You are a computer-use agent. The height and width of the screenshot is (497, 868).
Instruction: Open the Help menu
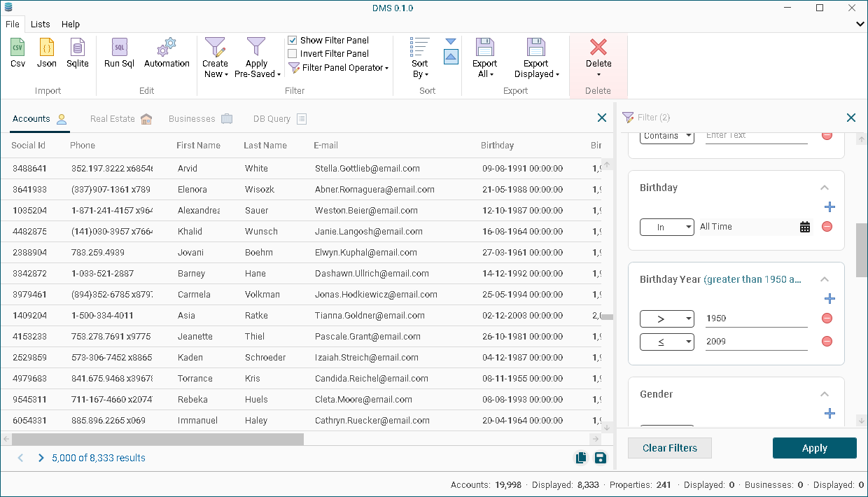(71, 24)
